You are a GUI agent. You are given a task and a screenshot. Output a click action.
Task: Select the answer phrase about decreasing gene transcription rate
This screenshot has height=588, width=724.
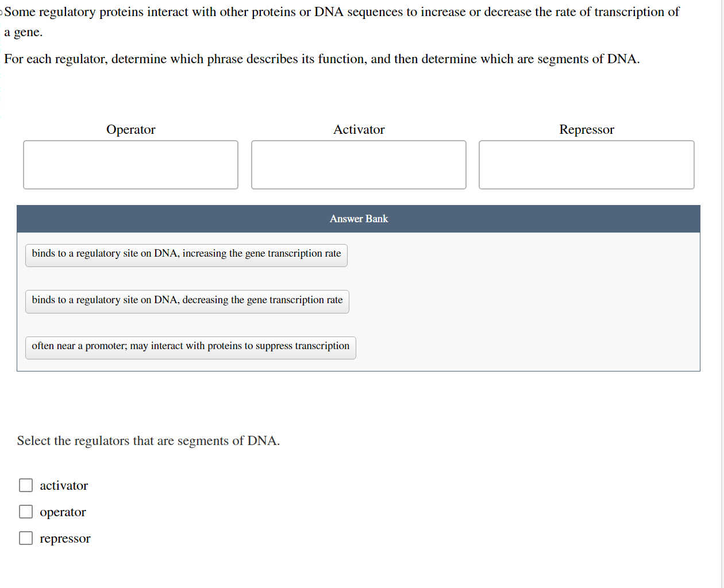pyautogui.click(x=187, y=301)
